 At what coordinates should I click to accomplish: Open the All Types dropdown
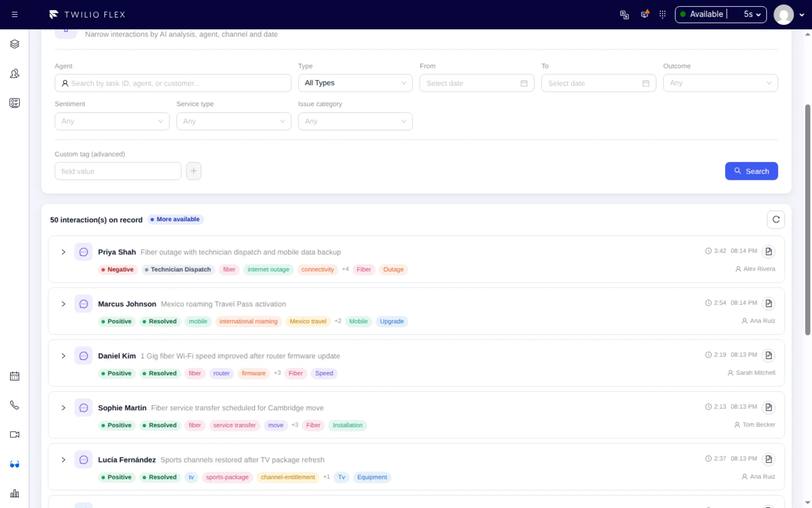355,83
